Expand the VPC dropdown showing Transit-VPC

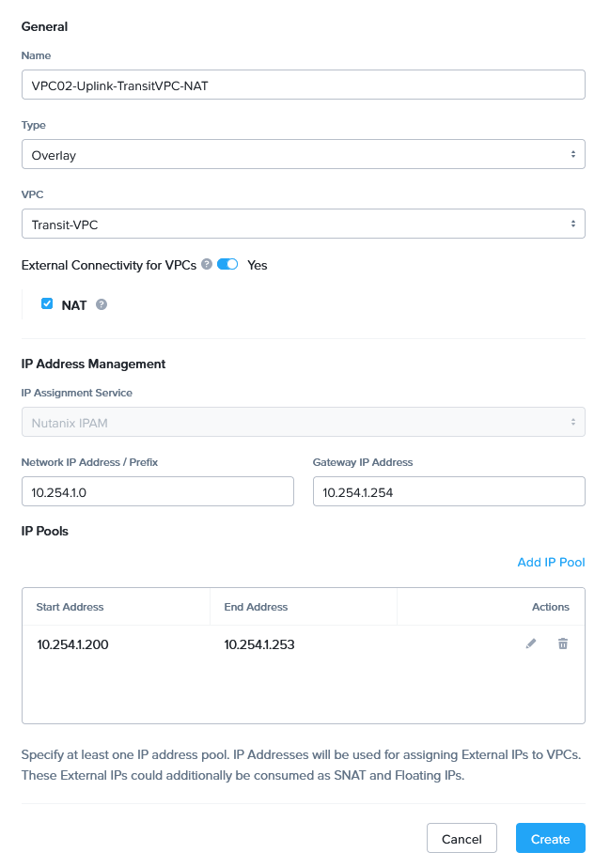[303, 224]
